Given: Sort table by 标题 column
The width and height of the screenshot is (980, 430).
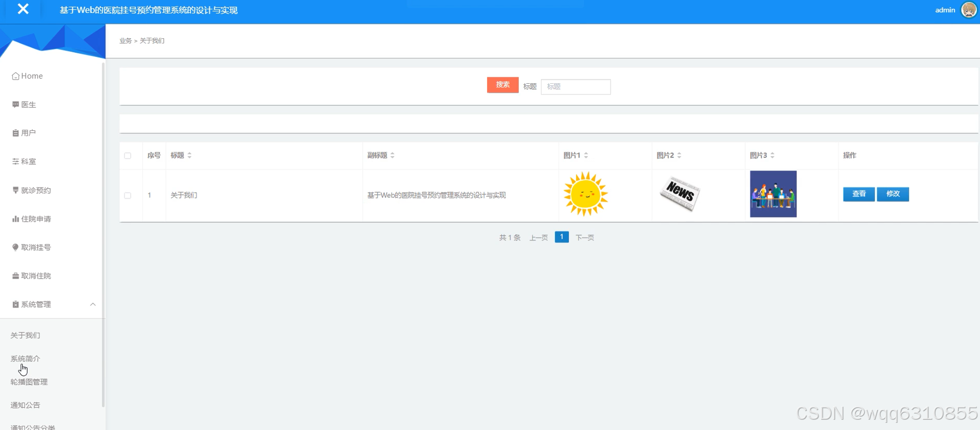Looking at the screenshot, I should point(189,155).
